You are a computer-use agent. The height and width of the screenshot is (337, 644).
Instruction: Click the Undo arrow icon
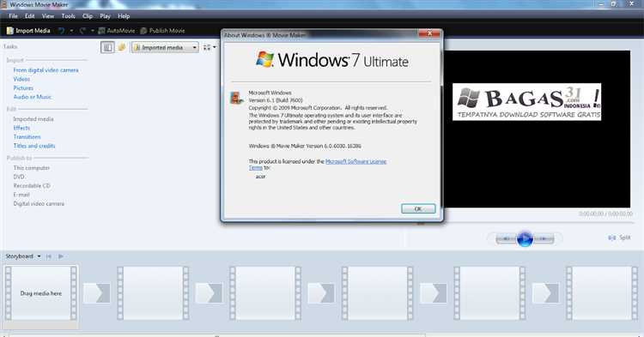[x=62, y=31]
